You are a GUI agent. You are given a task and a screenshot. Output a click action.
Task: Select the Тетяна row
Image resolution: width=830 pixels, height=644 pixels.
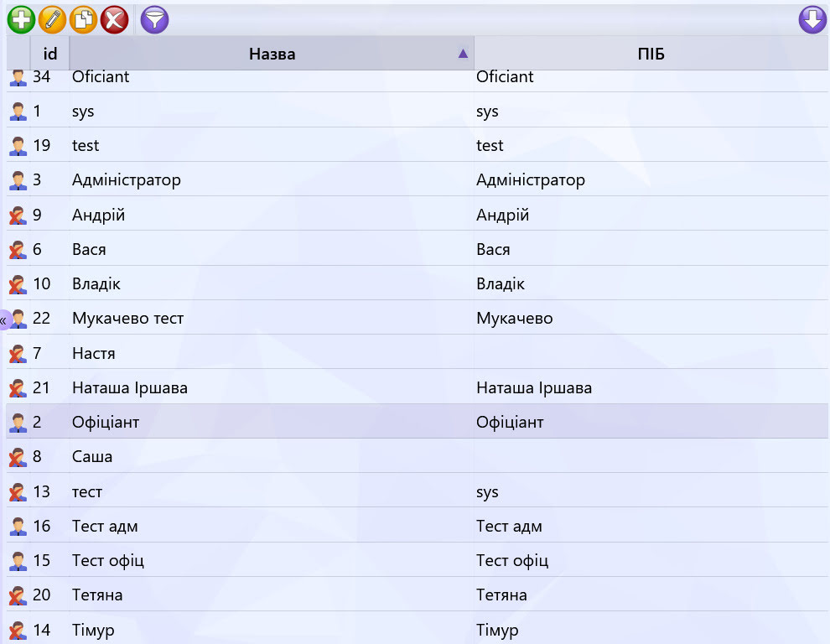pos(418,595)
